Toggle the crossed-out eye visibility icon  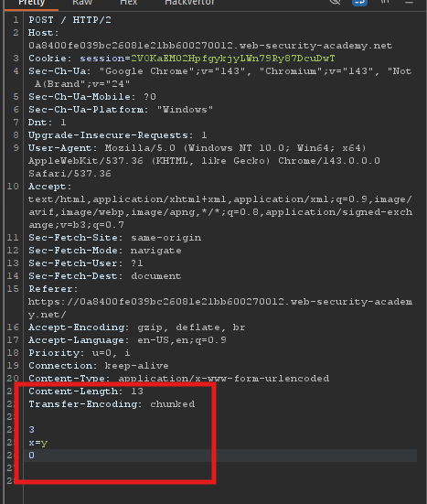coord(335,2)
